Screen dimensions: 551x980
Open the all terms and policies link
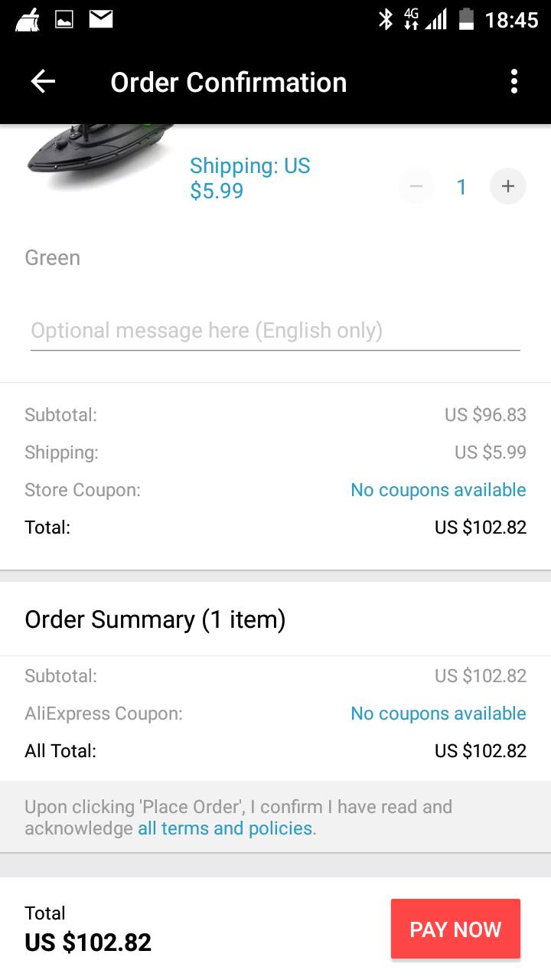(x=225, y=828)
